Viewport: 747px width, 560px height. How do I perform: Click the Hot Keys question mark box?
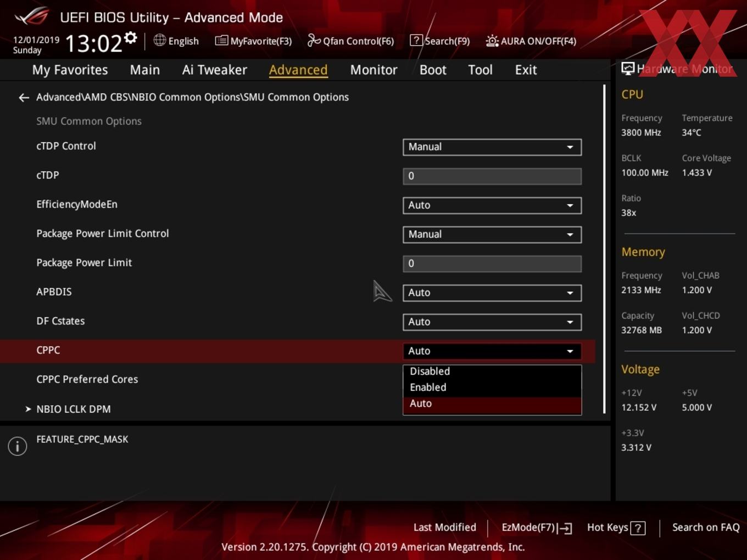click(x=638, y=528)
